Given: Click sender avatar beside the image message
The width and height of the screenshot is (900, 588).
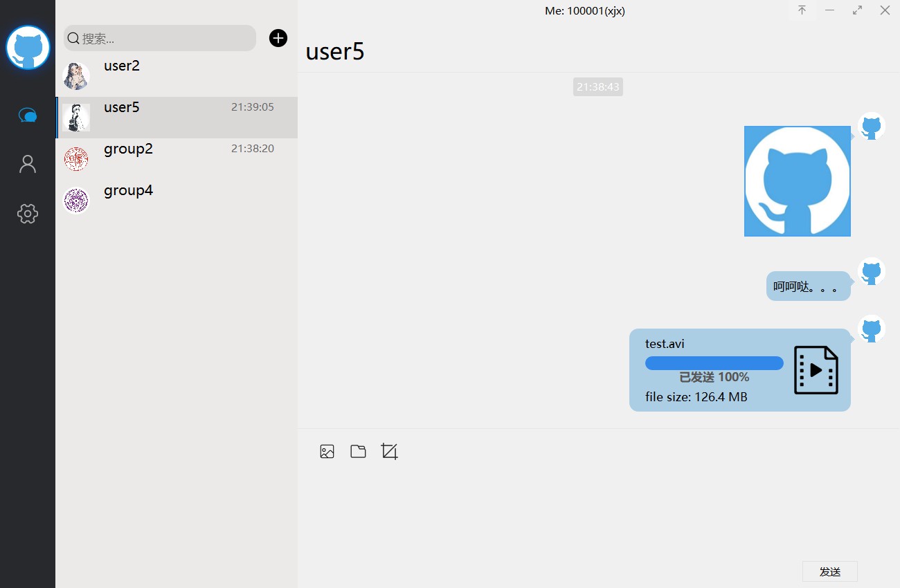Looking at the screenshot, I should point(872,127).
